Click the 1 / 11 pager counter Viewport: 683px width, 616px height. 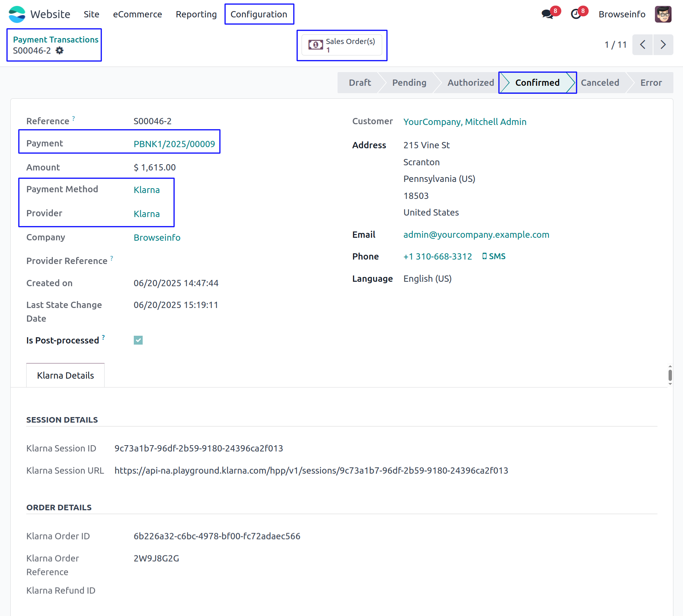click(x=615, y=45)
